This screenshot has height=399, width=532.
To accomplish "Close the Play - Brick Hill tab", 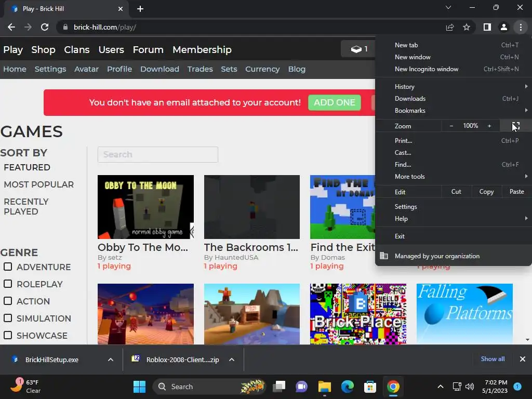I will click(x=121, y=9).
